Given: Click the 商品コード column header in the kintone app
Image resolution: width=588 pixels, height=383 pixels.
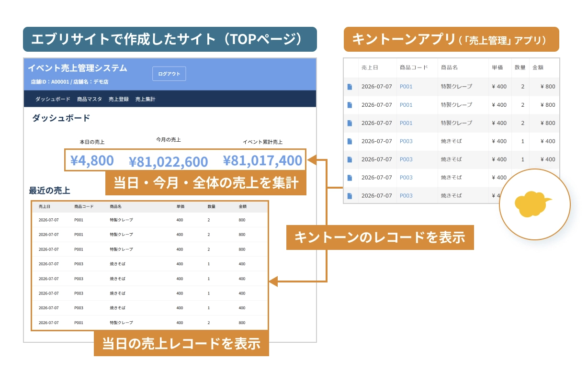Looking at the screenshot, I should pos(414,68).
